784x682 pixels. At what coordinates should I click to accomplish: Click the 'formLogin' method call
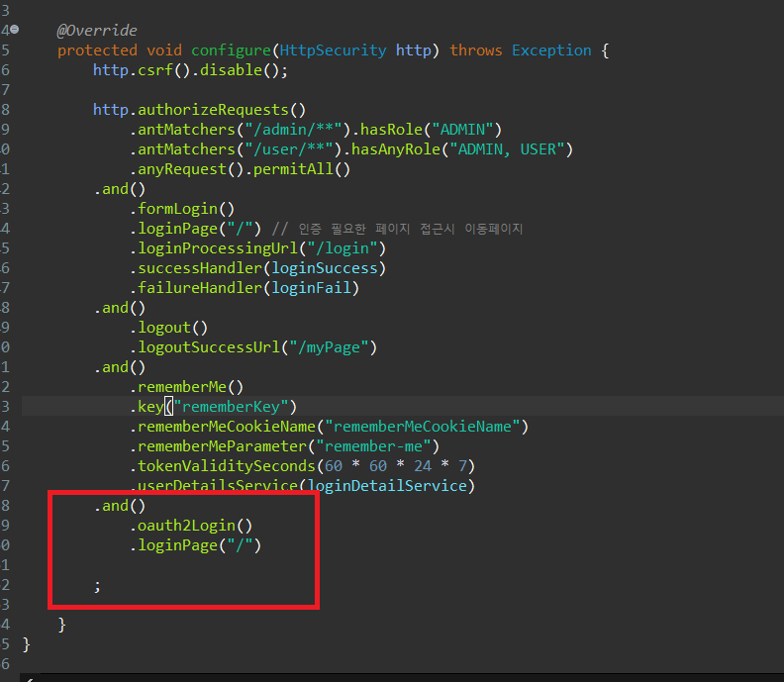click(x=177, y=209)
